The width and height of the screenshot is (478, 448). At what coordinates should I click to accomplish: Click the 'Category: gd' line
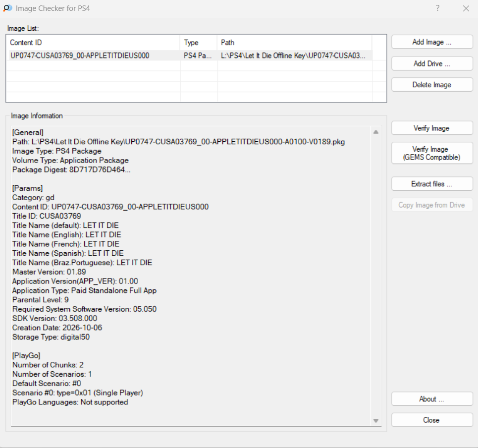[33, 198]
